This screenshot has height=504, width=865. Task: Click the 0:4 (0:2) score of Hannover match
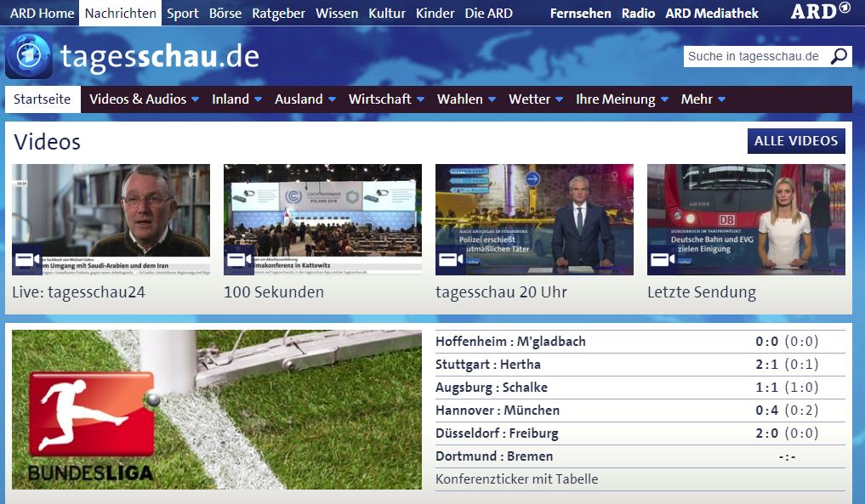pyautogui.click(x=787, y=411)
